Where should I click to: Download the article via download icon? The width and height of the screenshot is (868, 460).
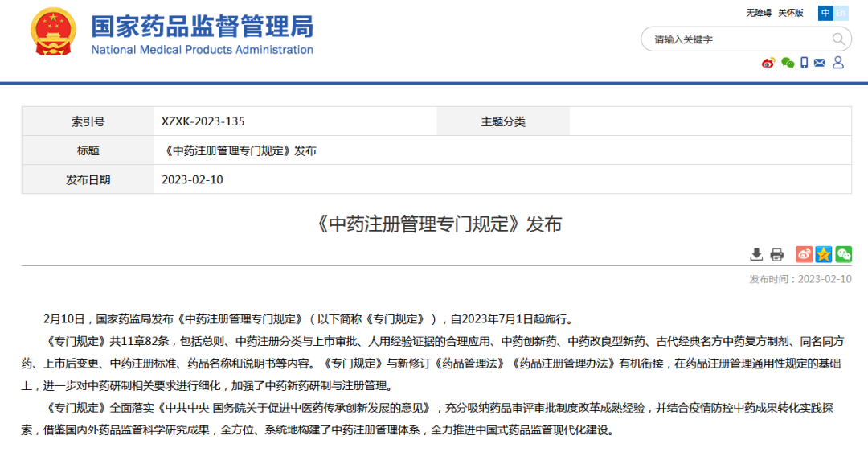[x=756, y=254]
